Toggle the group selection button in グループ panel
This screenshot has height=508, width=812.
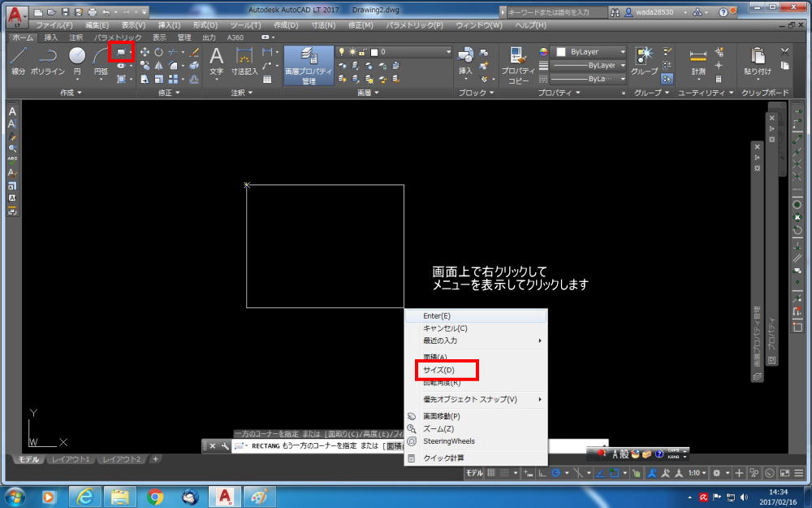(667, 79)
